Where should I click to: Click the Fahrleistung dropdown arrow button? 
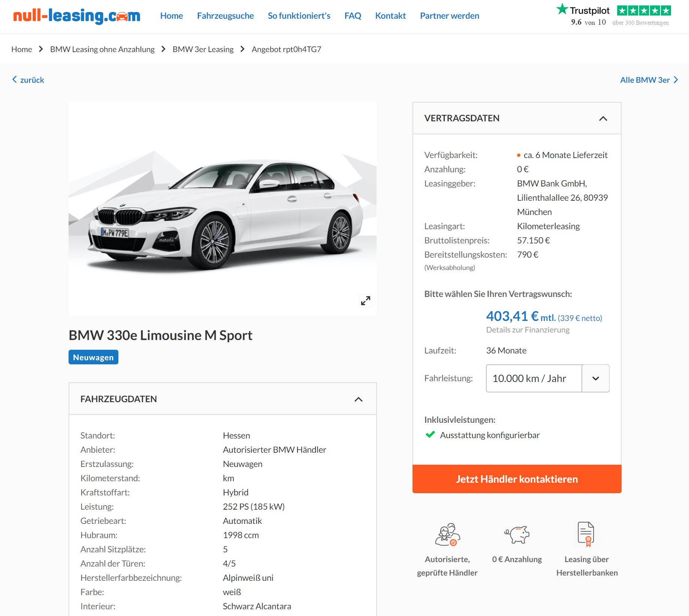[x=595, y=378]
